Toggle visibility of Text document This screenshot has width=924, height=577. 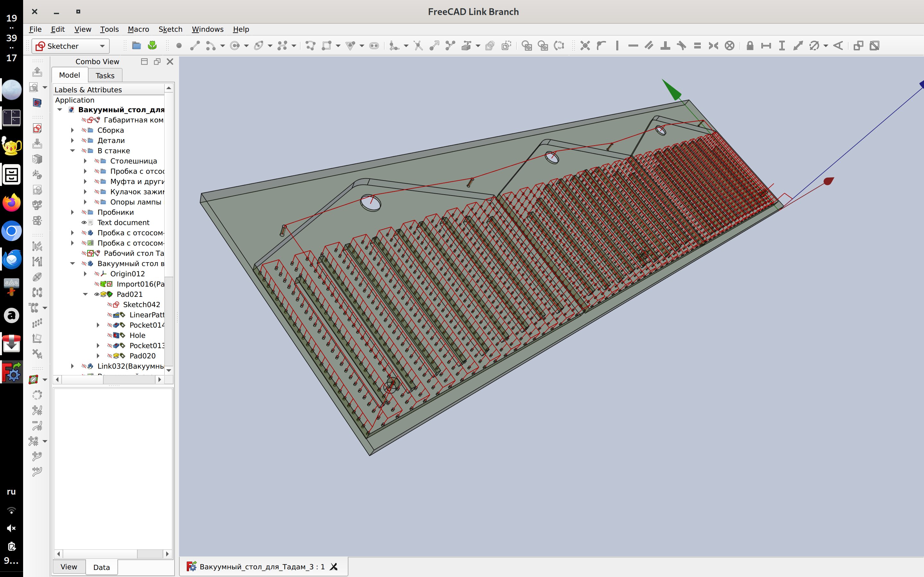click(x=84, y=222)
